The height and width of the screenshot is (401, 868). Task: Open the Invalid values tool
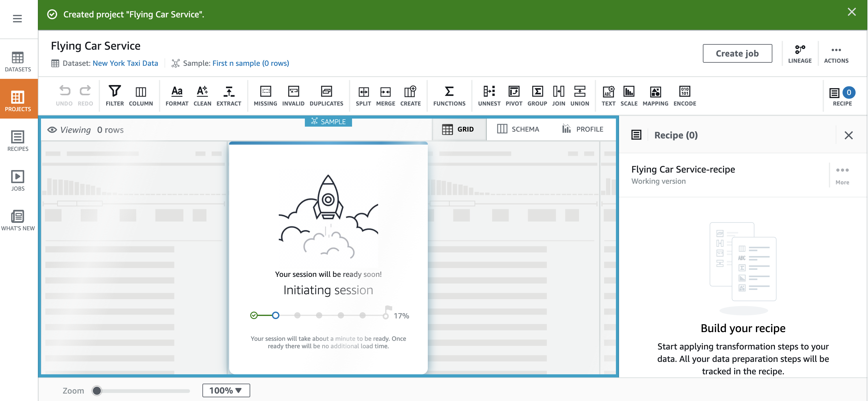tap(293, 96)
